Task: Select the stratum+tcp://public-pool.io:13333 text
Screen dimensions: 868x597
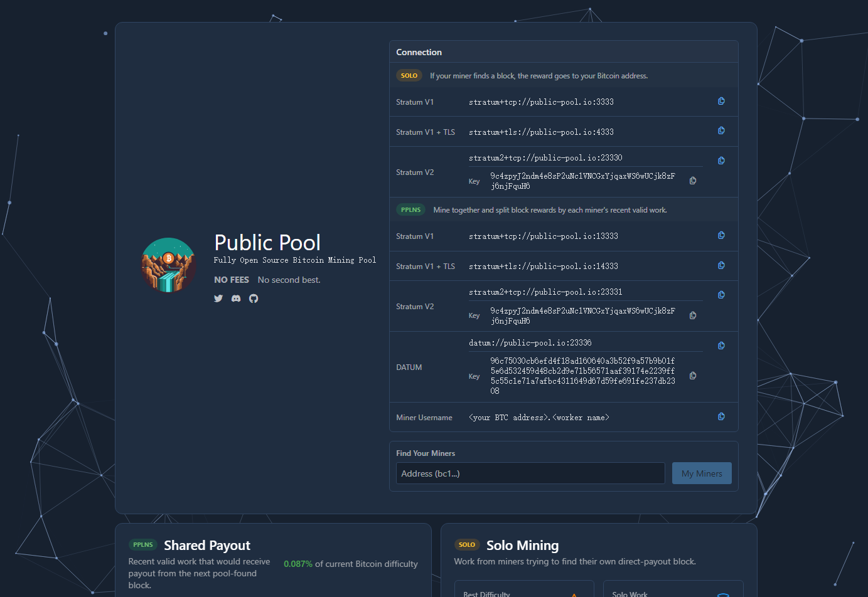Action: pos(544,236)
